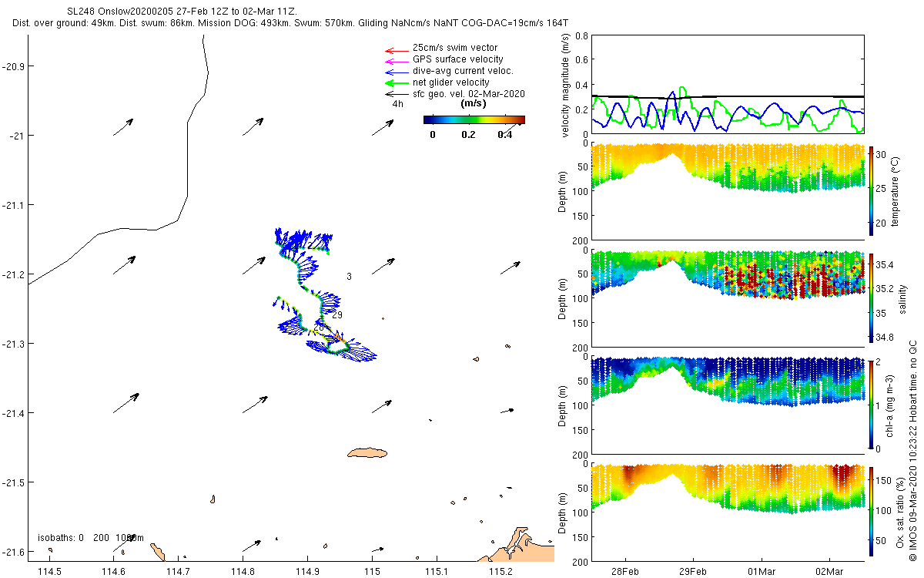Screen dimensions: 924x578
Task: Click the '-21.6' latitude tick label
Action: click(13, 552)
